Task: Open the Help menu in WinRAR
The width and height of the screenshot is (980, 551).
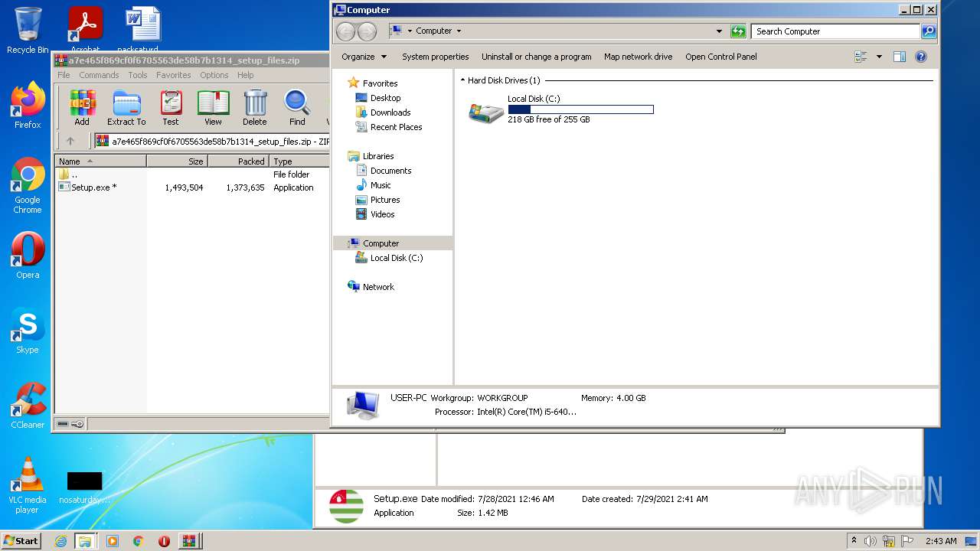Action: pyautogui.click(x=245, y=75)
